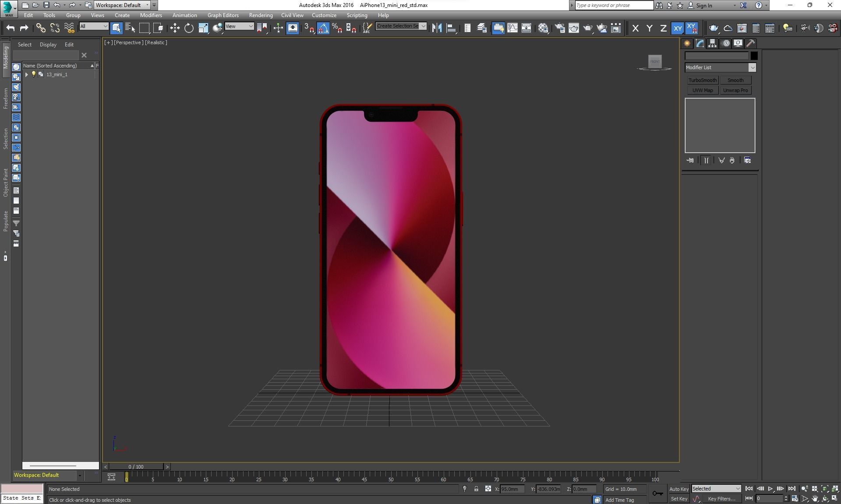Image resolution: width=841 pixels, height=504 pixels.
Task: Click the ViewCube Front face
Action: (655, 61)
